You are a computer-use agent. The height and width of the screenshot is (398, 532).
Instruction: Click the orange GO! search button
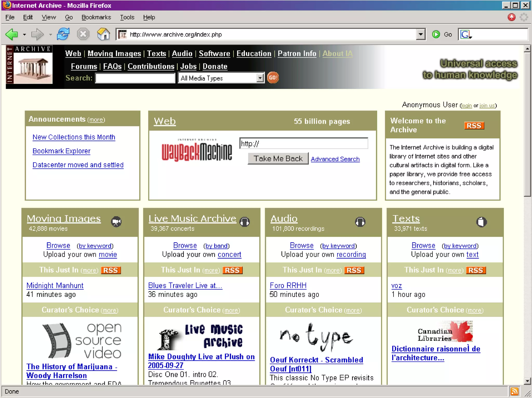click(273, 78)
